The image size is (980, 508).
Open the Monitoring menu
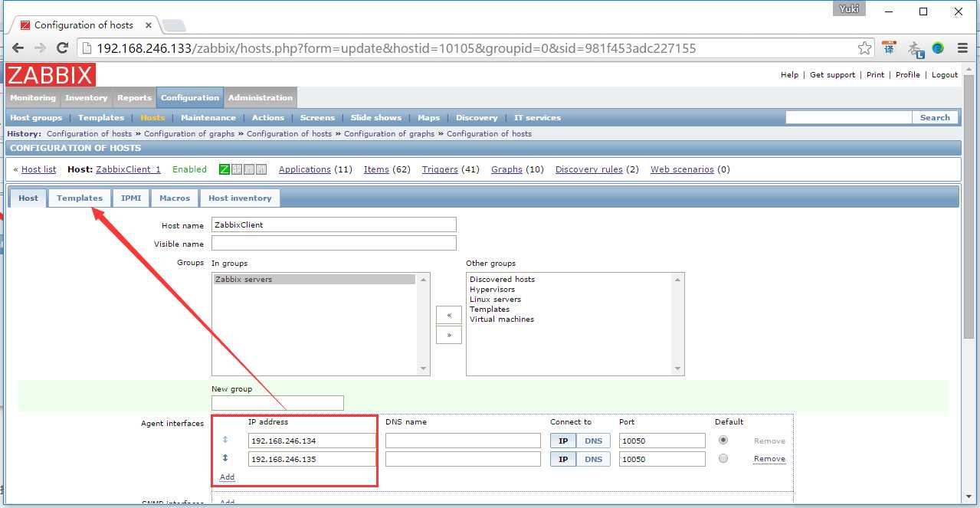33,97
